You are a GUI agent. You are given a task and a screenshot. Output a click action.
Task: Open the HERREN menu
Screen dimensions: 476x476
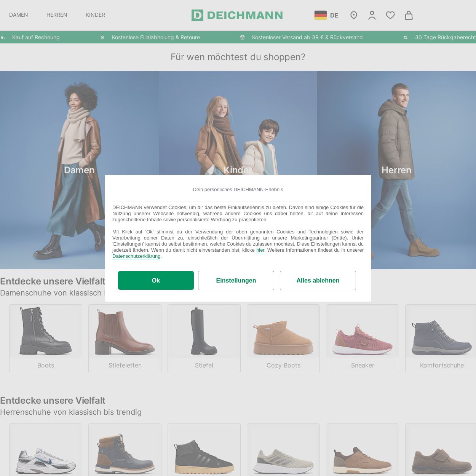[x=56, y=15]
